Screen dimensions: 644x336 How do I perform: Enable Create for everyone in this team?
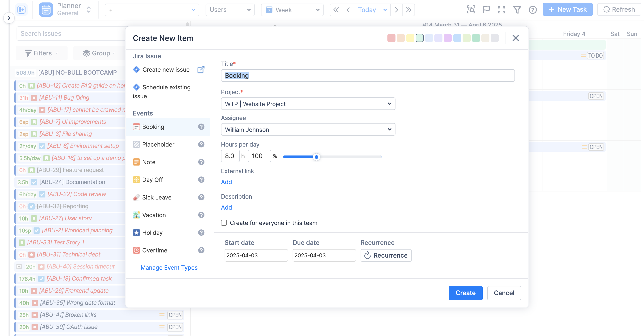click(224, 223)
